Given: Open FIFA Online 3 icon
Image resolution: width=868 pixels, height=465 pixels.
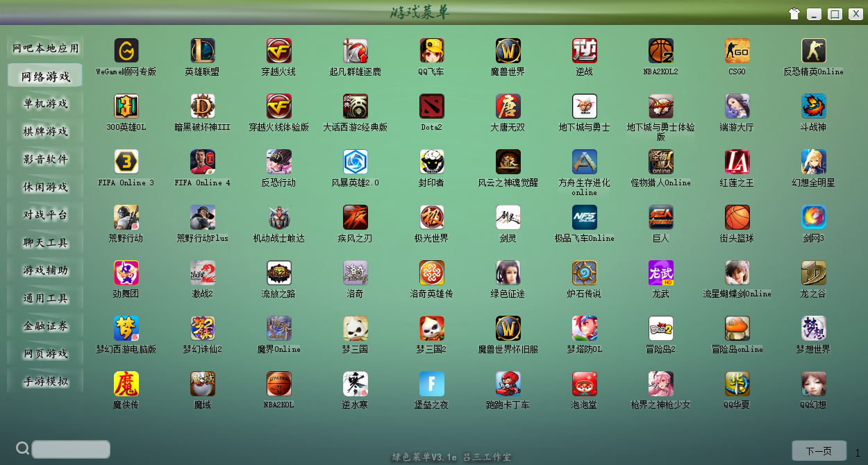Looking at the screenshot, I should [126, 162].
